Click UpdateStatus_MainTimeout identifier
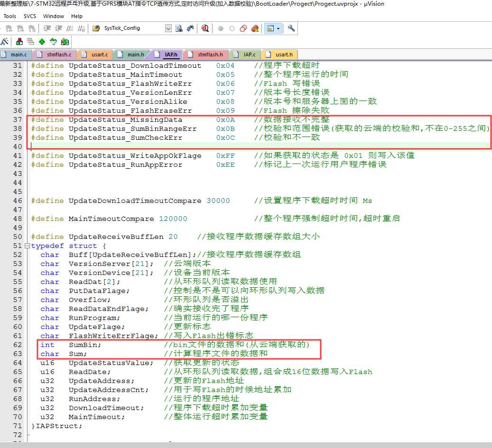Screen dimensions: 492x448 tap(126, 74)
